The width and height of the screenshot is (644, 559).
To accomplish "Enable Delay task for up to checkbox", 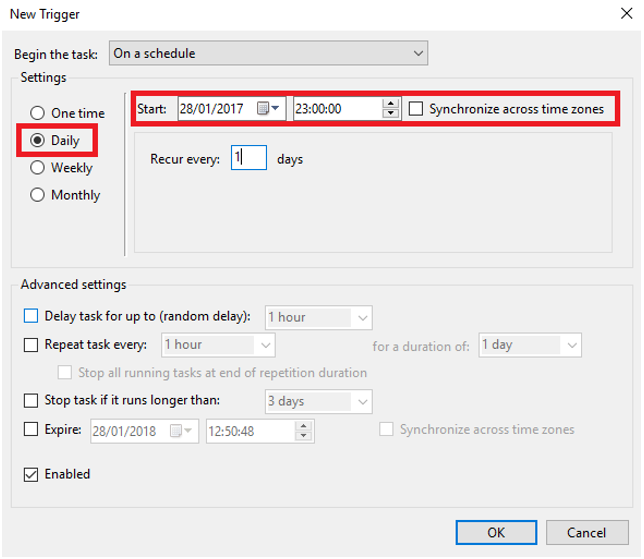I will click(x=31, y=316).
